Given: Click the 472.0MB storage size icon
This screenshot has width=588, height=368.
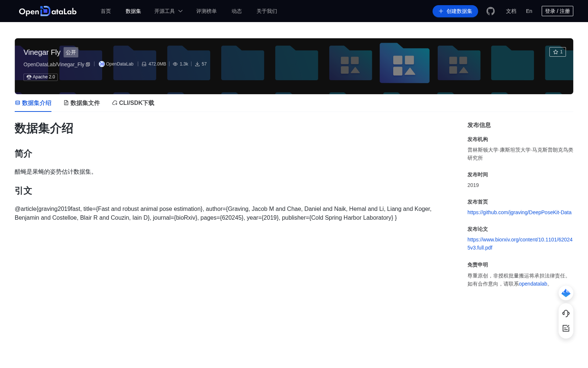Looking at the screenshot, I should pos(144,64).
